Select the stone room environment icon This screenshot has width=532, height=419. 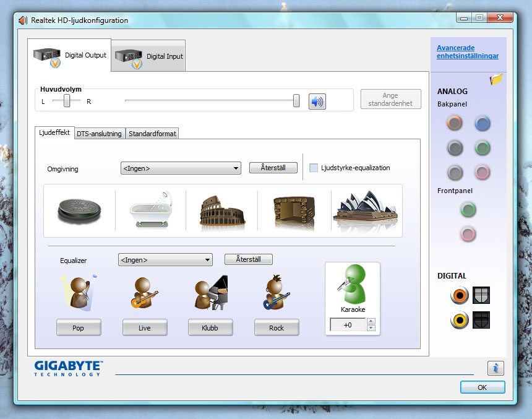click(294, 212)
